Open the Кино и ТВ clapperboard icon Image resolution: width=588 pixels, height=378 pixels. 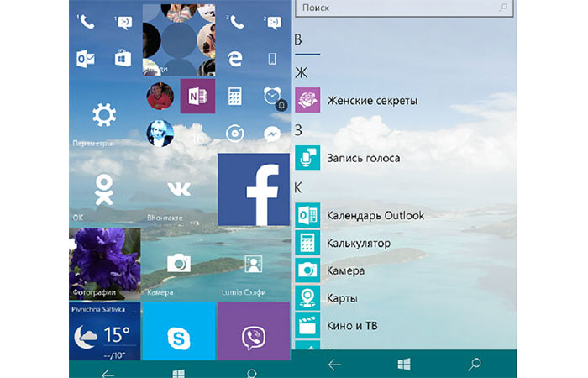[307, 326]
